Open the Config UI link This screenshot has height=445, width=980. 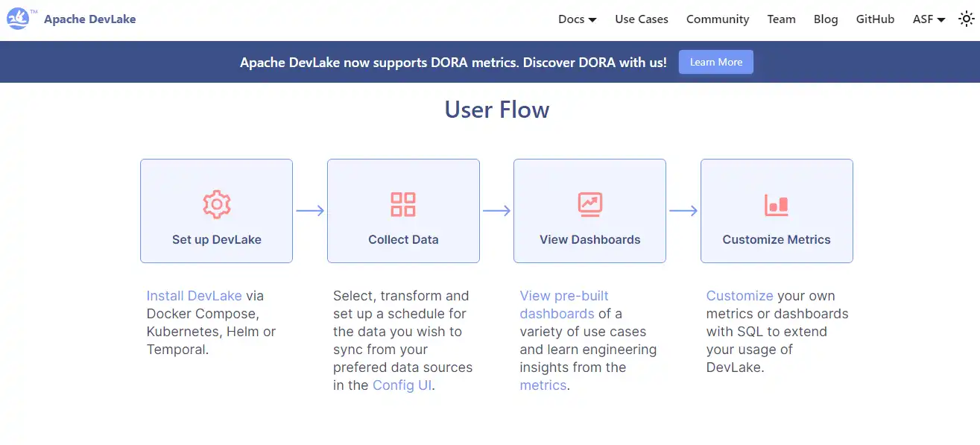coord(402,385)
